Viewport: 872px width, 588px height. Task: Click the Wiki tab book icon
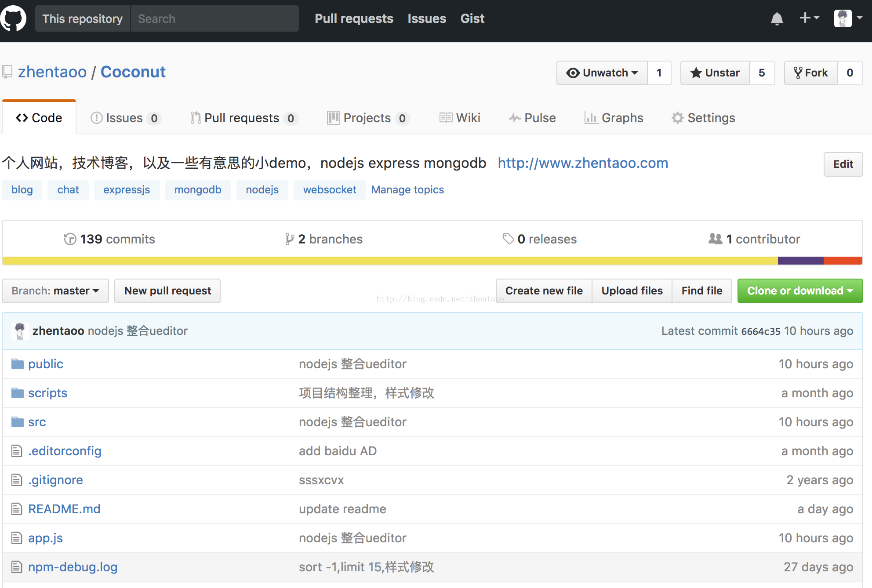point(446,117)
